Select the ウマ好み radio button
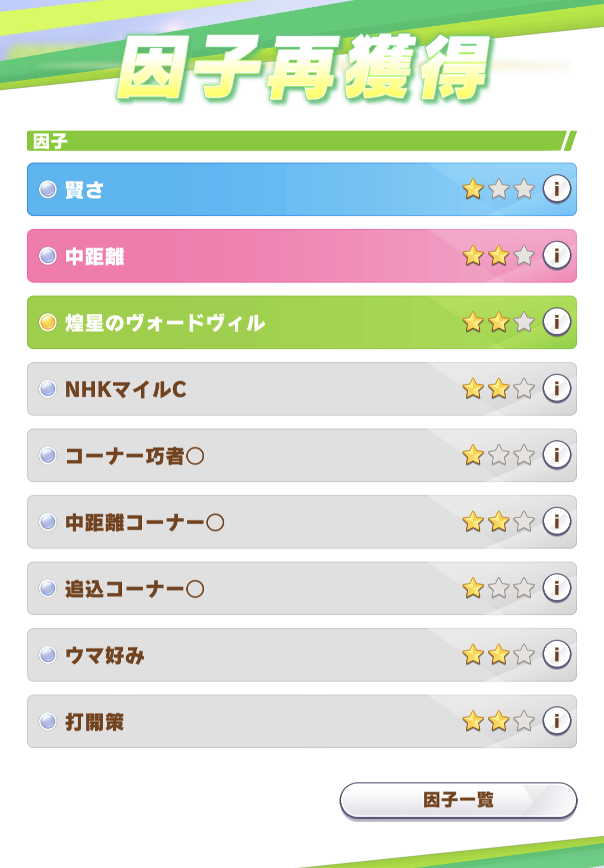The image size is (604, 868). pos(48,655)
